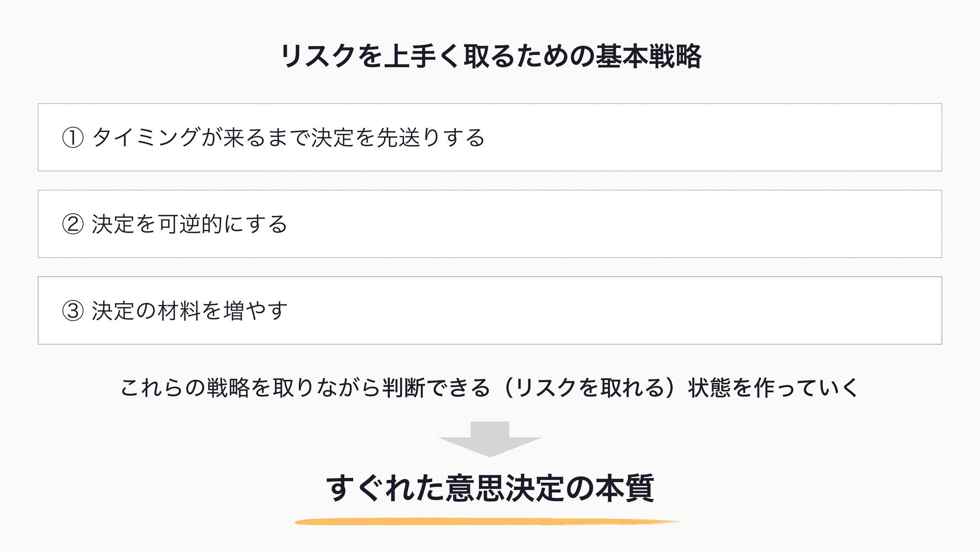Click empty area inside the first strategy box

(x=715, y=138)
